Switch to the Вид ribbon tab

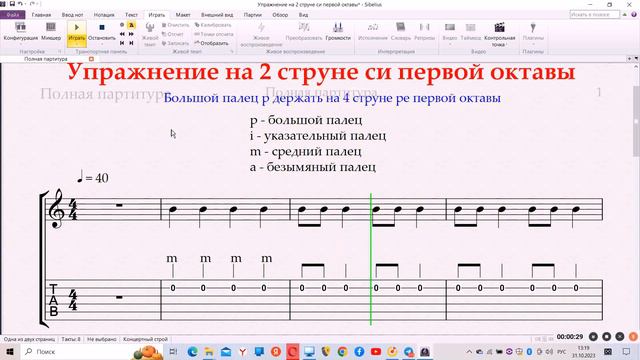click(303, 15)
